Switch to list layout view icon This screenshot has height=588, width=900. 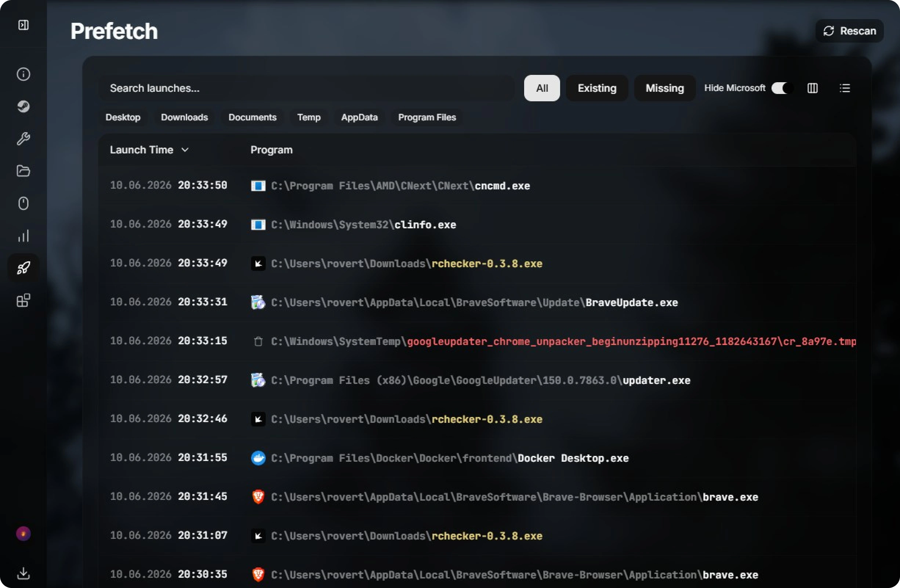[x=845, y=88]
